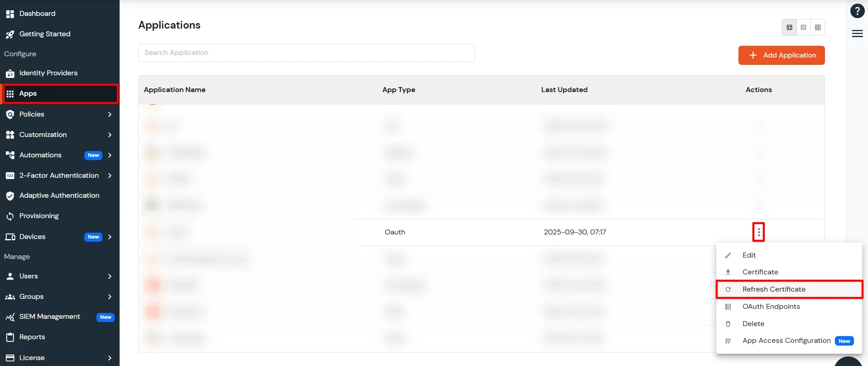Image resolution: width=868 pixels, height=366 pixels.
Task: Choose Edit from the actions menu
Action: (789, 255)
